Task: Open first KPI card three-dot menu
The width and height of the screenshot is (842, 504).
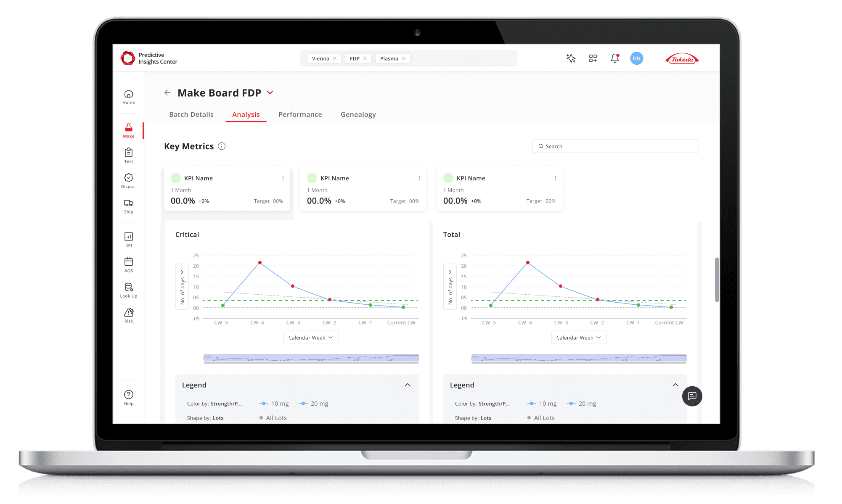Action: pos(283,178)
